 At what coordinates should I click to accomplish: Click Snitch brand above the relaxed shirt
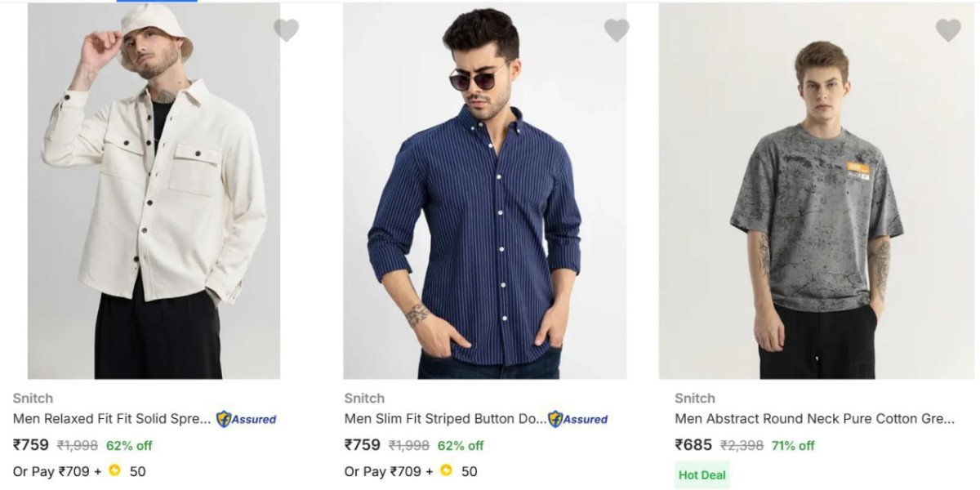click(33, 399)
